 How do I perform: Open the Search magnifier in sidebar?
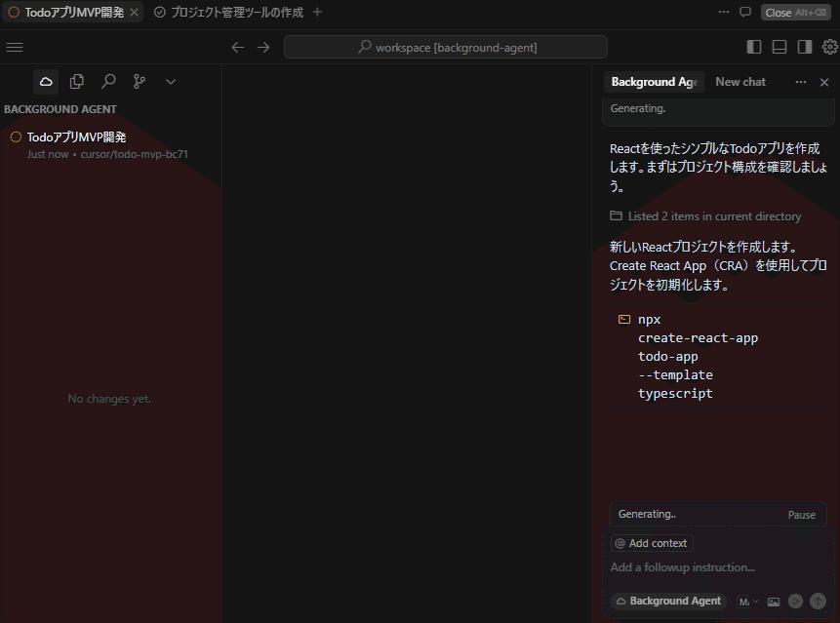(x=108, y=82)
